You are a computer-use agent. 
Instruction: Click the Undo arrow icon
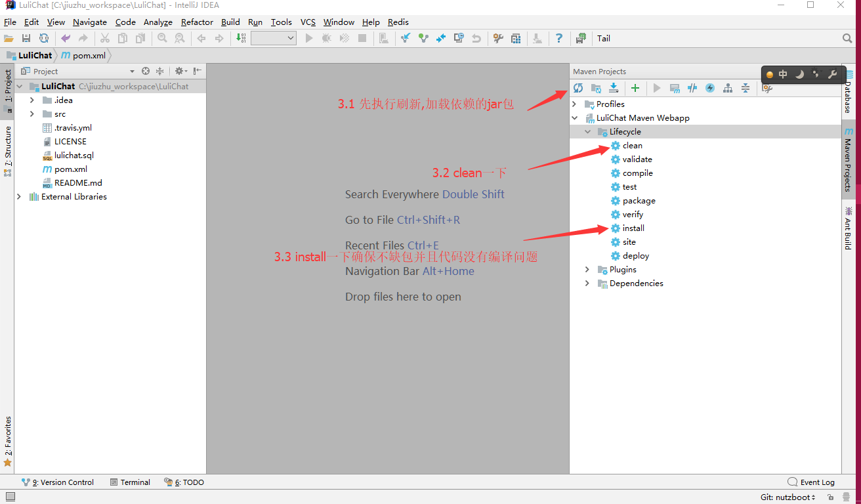pos(66,39)
